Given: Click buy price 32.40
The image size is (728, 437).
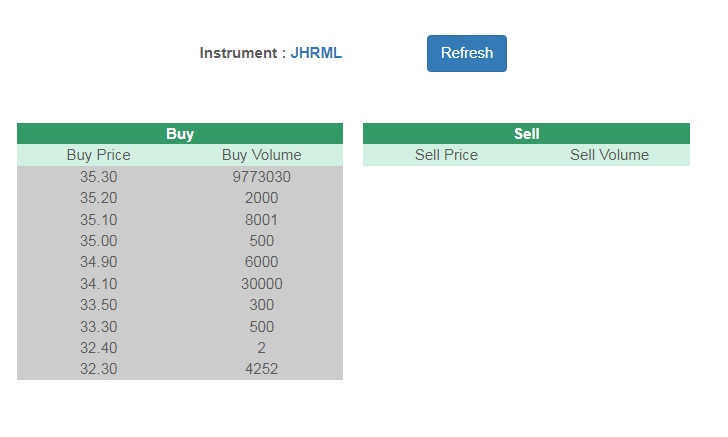Looking at the screenshot, I should point(98,348).
